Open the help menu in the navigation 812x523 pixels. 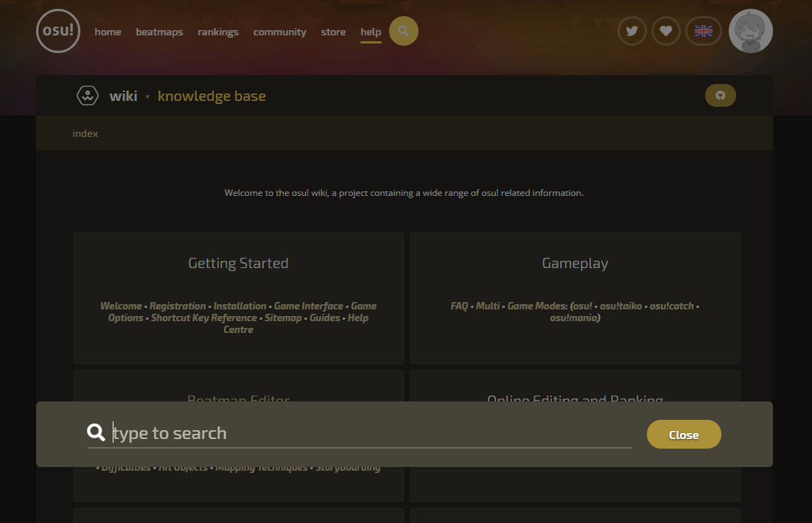click(x=371, y=32)
